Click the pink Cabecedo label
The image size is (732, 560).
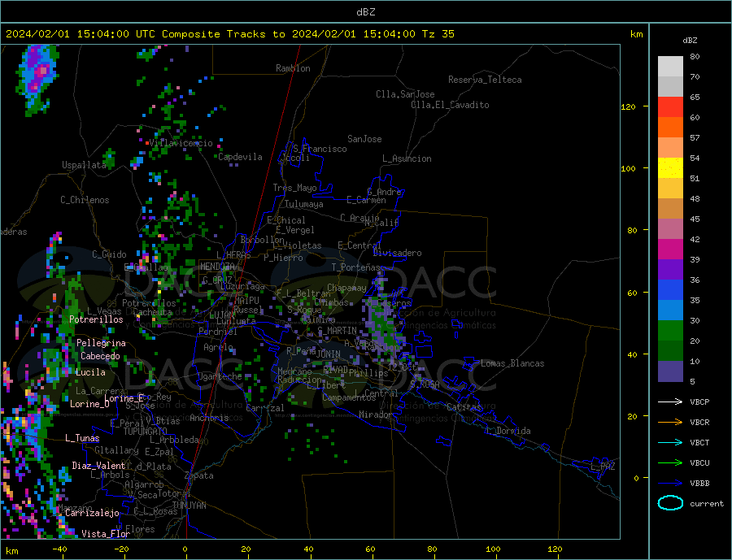tap(100, 356)
